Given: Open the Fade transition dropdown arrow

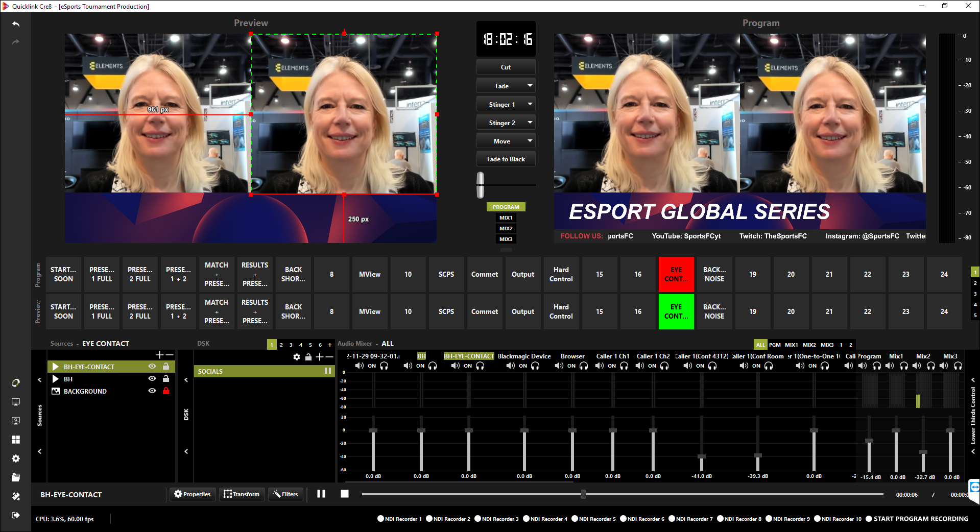Looking at the screenshot, I should (530, 86).
